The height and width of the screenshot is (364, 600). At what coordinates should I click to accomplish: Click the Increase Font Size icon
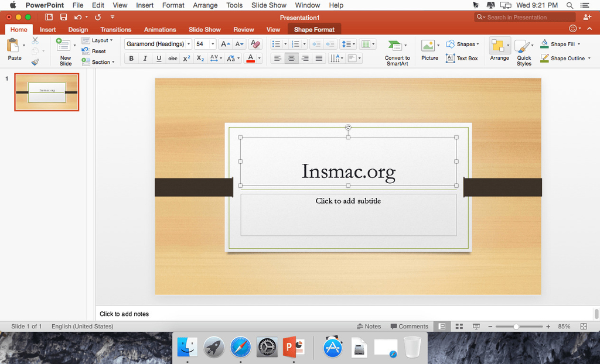(225, 44)
